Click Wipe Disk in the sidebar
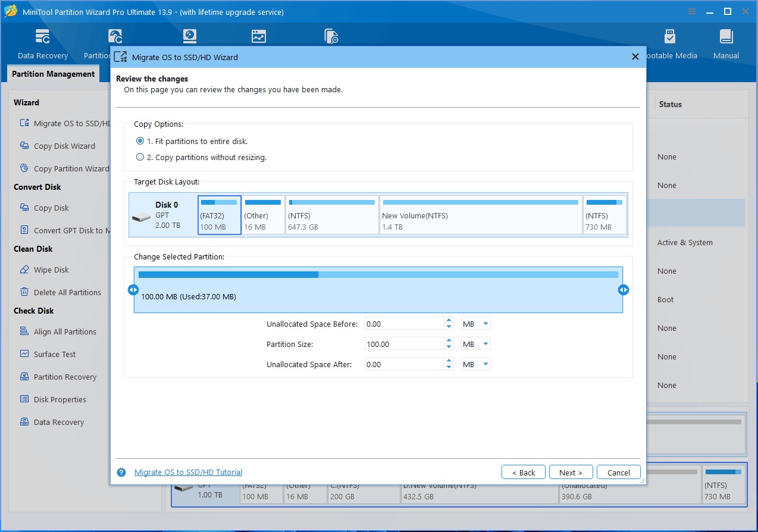The width and height of the screenshot is (758, 532). pyautogui.click(x=51, y=270)
